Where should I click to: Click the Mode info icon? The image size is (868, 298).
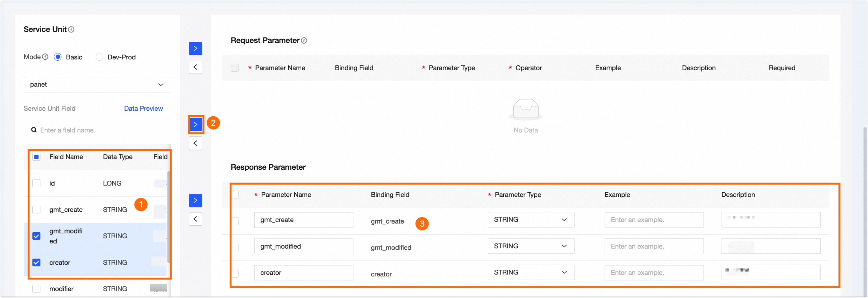[45, 57]
